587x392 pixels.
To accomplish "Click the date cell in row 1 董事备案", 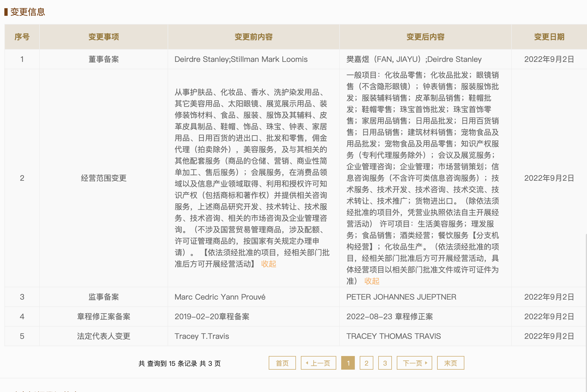I will click(549, 59).
